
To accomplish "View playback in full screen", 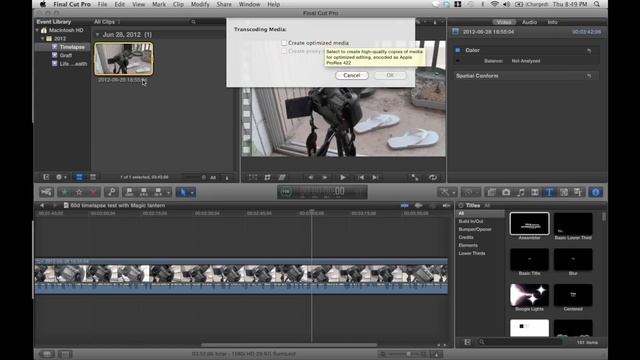I will coord(415,177).
